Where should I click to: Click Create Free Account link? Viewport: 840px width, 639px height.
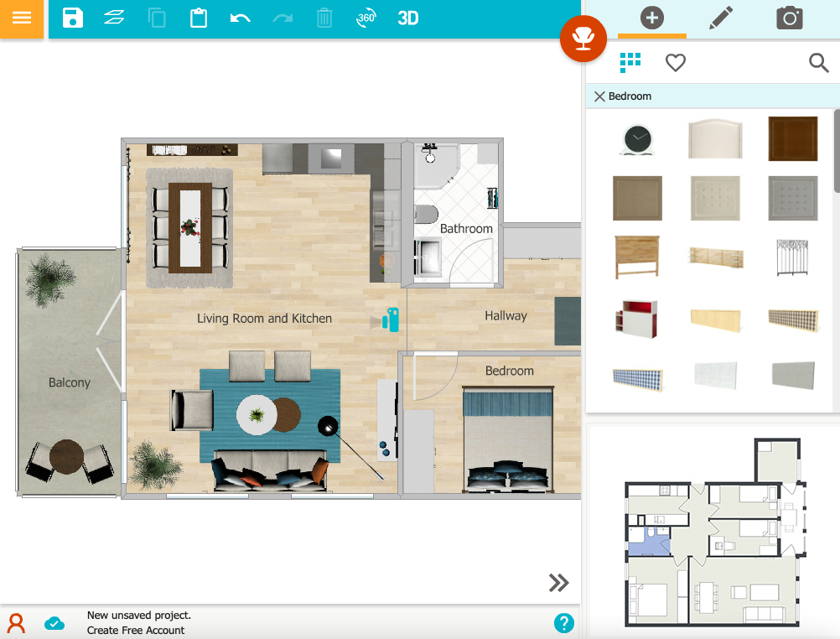[136, 630]
